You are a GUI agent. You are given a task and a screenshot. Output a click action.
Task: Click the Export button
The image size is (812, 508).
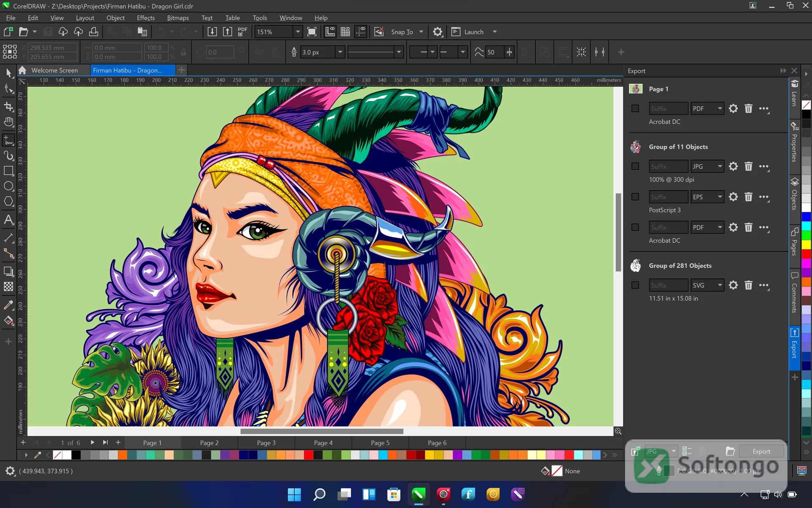pos(761,451)
